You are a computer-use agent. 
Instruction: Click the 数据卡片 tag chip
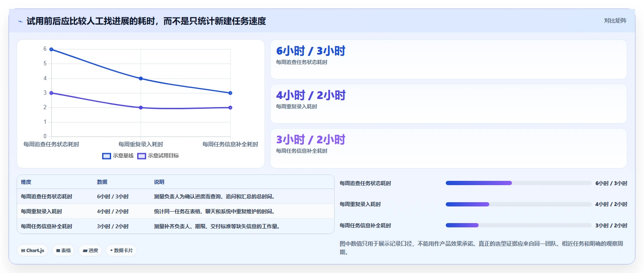[121, 250]
